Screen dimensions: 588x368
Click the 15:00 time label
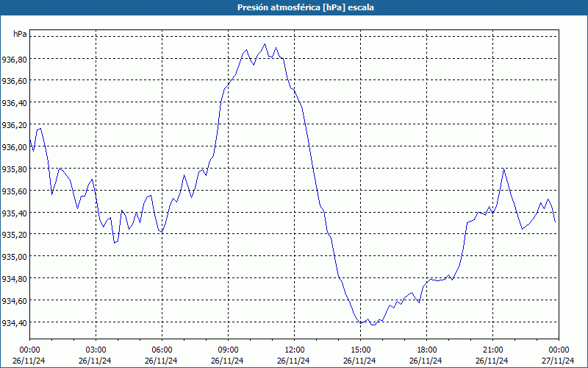pos(360,350)
